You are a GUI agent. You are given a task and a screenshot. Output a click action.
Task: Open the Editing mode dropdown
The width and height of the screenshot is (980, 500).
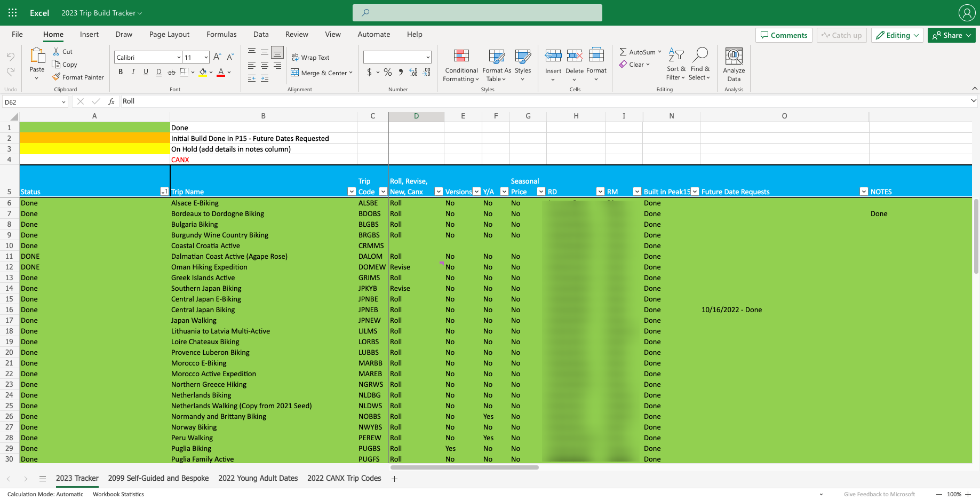point(897,35)
